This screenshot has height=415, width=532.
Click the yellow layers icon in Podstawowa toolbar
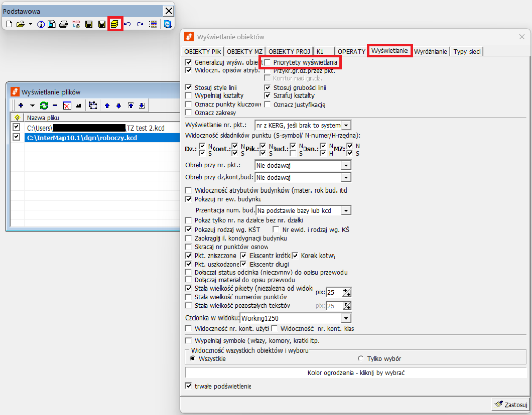(115, 24)
